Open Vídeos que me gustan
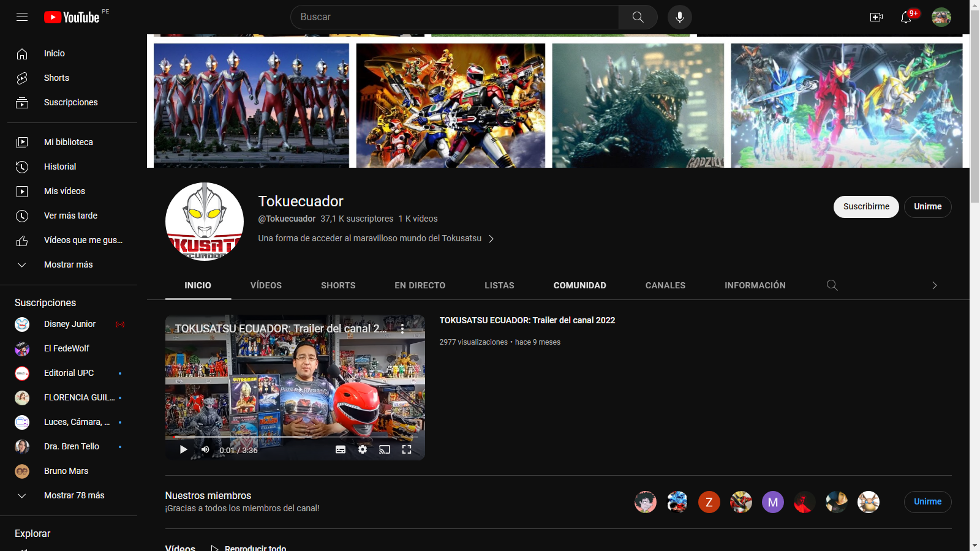 [x=69, y=240]
